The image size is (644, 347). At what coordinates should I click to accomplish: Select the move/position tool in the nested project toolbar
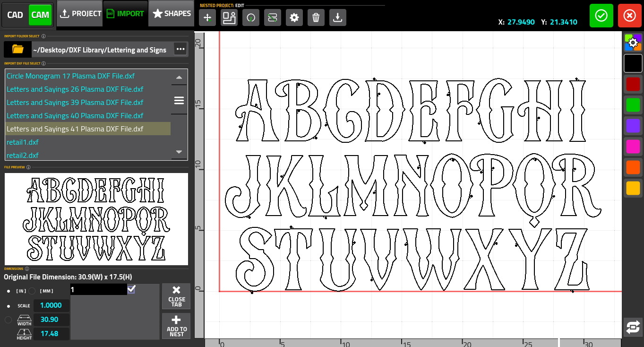click(x=207, y=17)
